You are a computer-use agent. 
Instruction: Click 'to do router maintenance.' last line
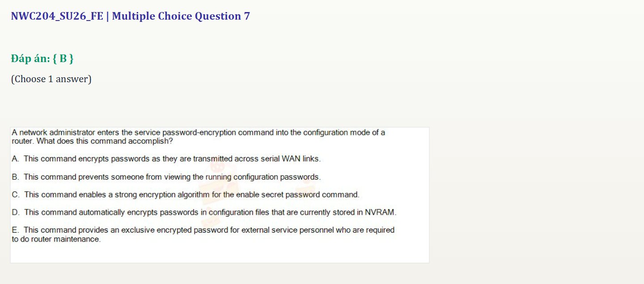coord(56,239)
